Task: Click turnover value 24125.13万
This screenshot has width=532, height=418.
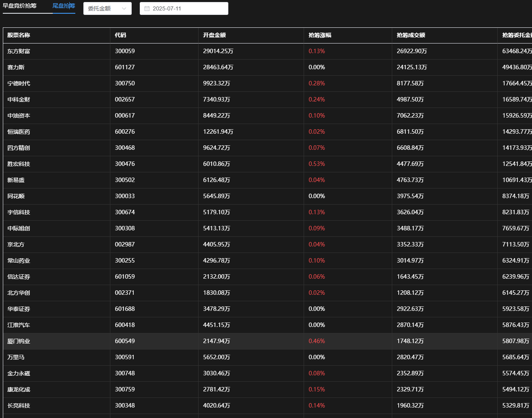Action: (x=412, y=67)
